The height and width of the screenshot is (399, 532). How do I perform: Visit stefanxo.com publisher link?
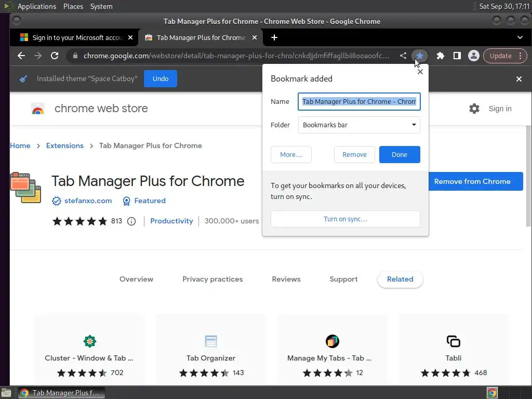pos(88,201)
